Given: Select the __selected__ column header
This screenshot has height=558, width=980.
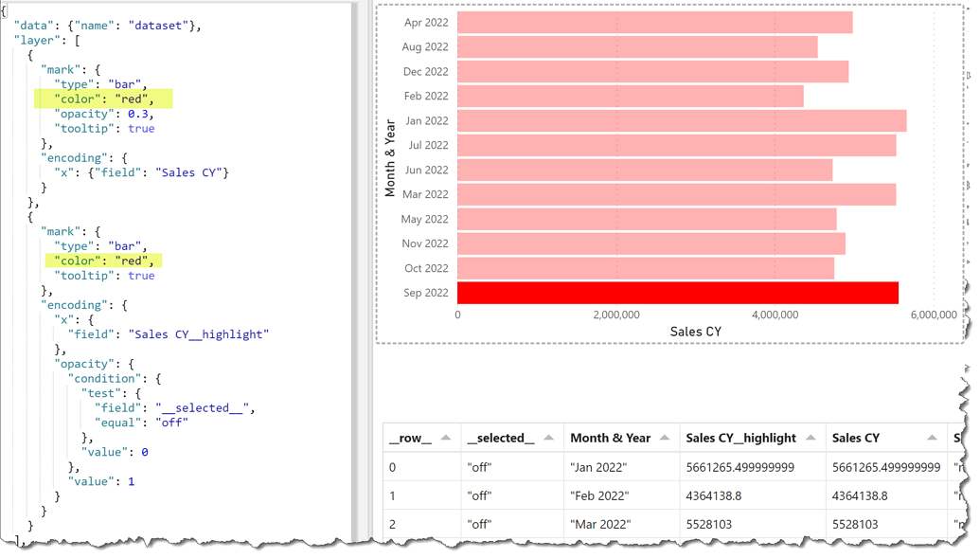Looking at the screenshot, I should [x=512, y=438].
